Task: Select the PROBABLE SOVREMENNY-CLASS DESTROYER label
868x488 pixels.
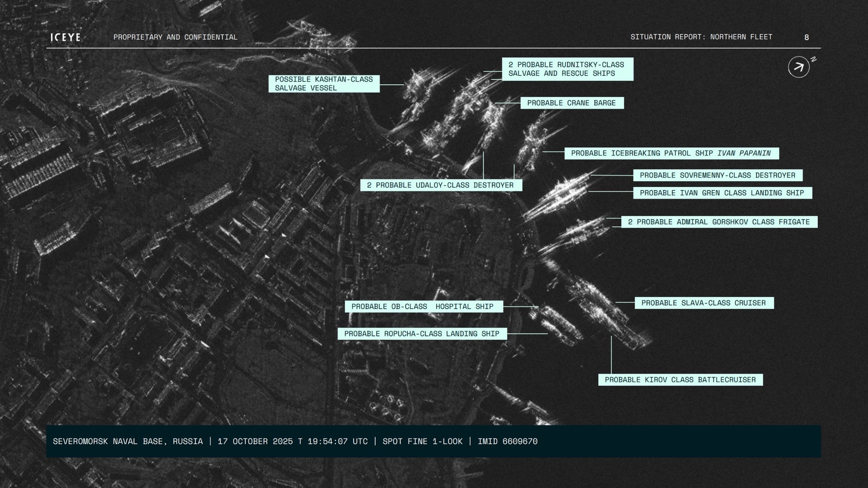Action: 717,175
